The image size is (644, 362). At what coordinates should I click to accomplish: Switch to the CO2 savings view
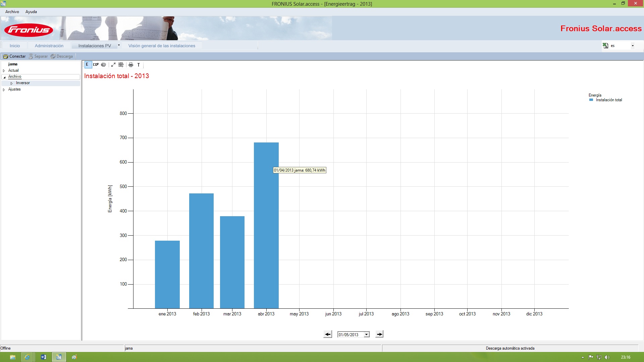[96, 65]
